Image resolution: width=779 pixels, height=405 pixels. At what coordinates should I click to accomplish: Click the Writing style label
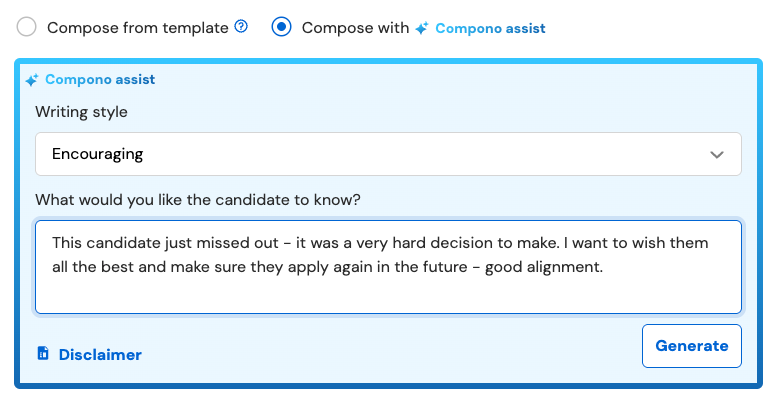point(81,112)
